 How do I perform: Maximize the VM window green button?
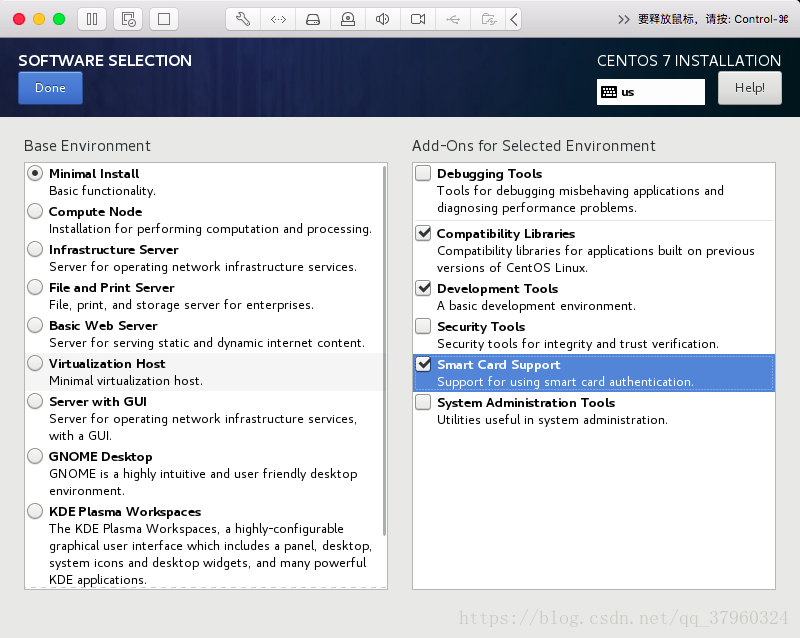point(59,19)
